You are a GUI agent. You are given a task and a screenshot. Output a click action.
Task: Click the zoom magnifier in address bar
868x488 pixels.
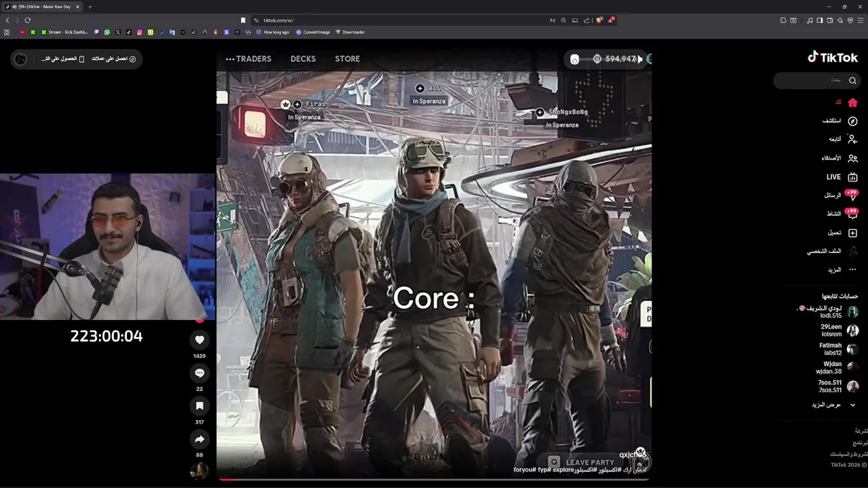click(x=563, y=20)
